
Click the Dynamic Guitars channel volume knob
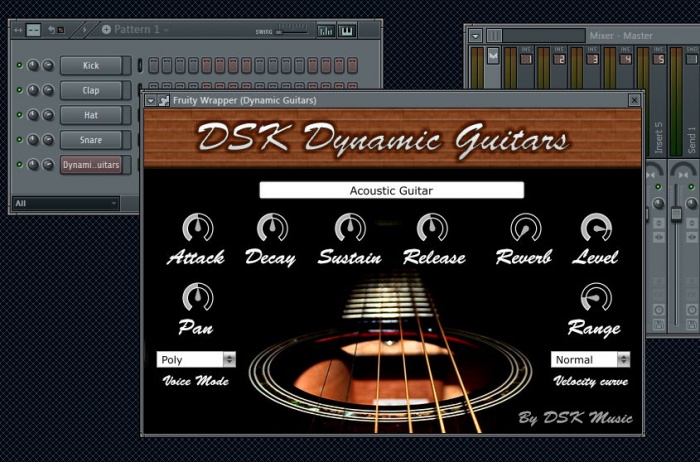[48, 165]
